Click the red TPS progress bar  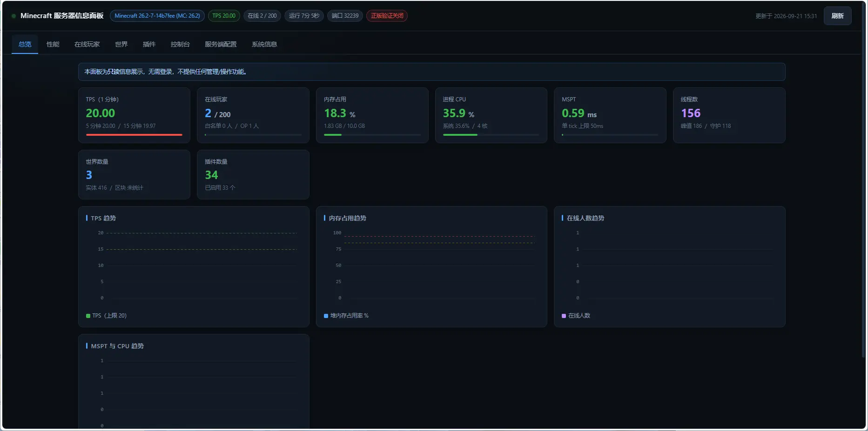(134, 135)
